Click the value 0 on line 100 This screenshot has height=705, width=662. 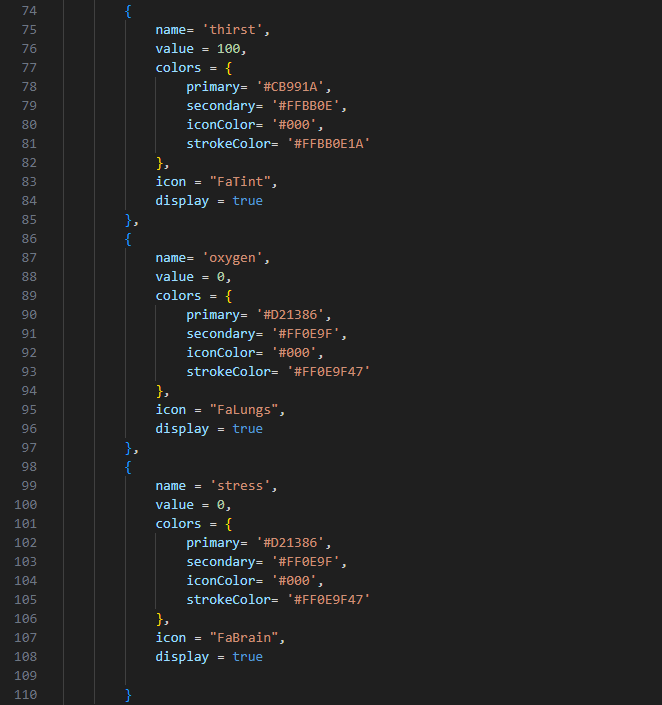221,504
